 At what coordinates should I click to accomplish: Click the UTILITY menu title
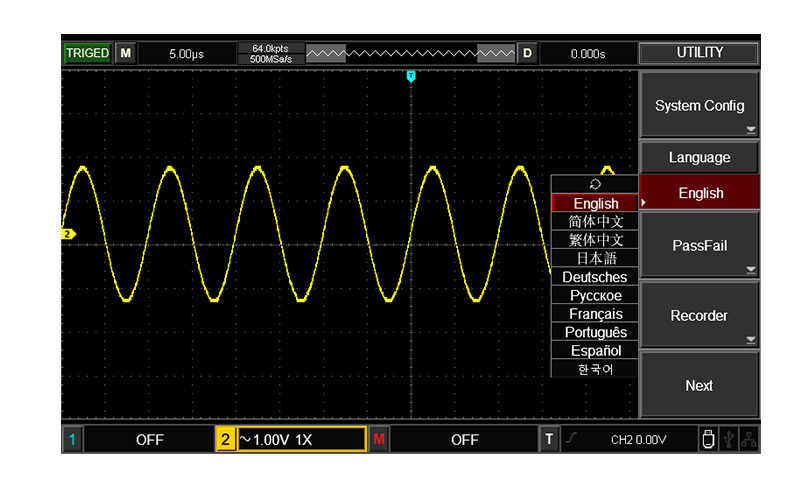pos(699,53)
